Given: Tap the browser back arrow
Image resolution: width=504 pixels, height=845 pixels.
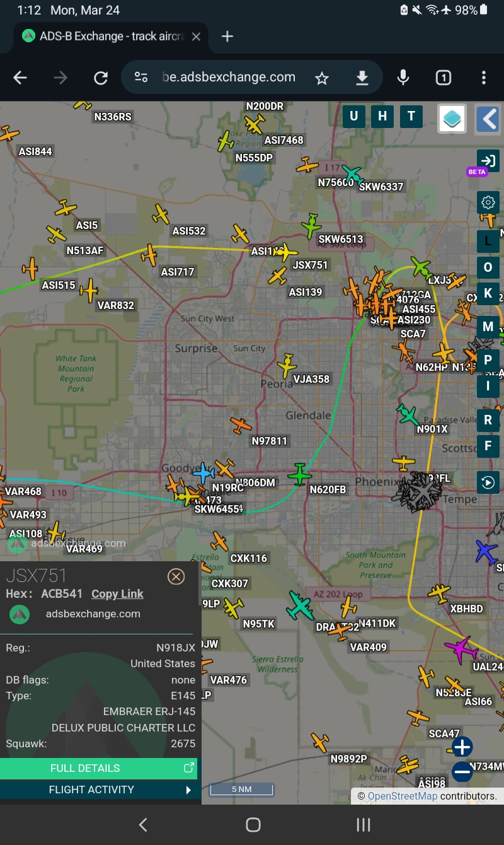Looking at the screenshot, I should (20, 78).
